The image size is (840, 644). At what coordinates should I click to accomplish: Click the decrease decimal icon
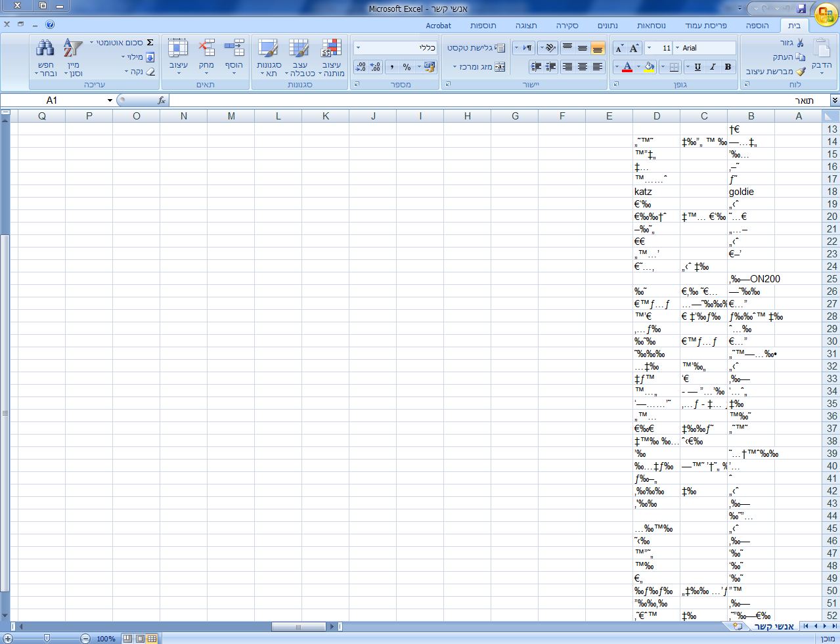tap(360, 67)
